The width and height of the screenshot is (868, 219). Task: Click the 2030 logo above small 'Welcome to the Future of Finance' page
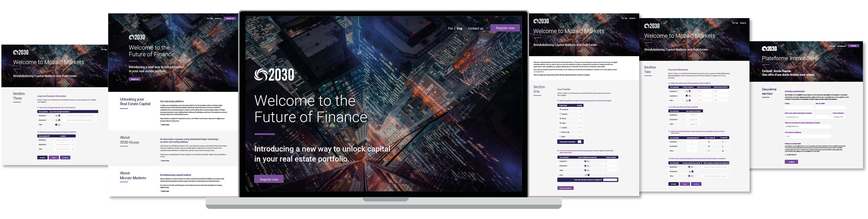(x=137, y=37)
